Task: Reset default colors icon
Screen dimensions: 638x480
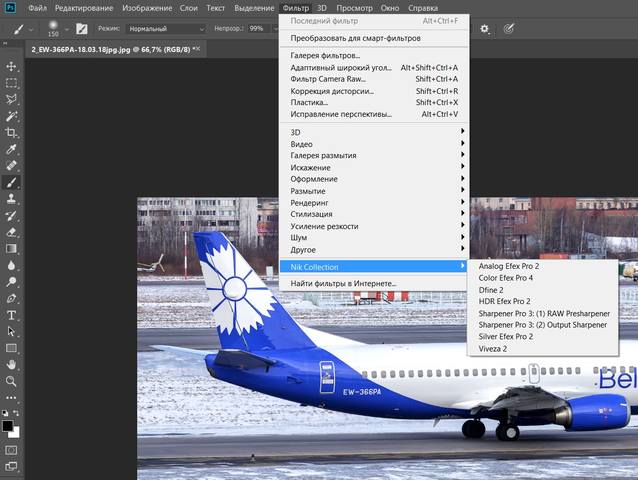Action: [5, 413]
